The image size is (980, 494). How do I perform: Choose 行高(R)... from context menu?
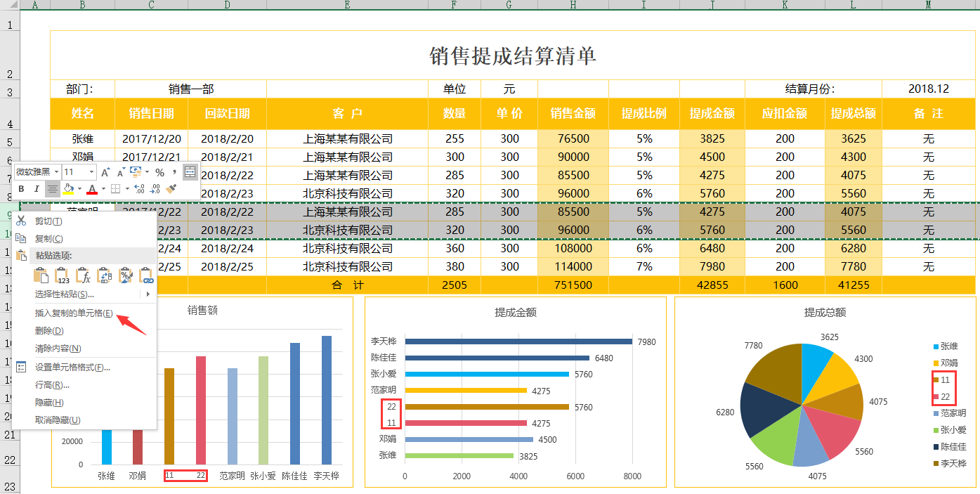pos(84,385)
